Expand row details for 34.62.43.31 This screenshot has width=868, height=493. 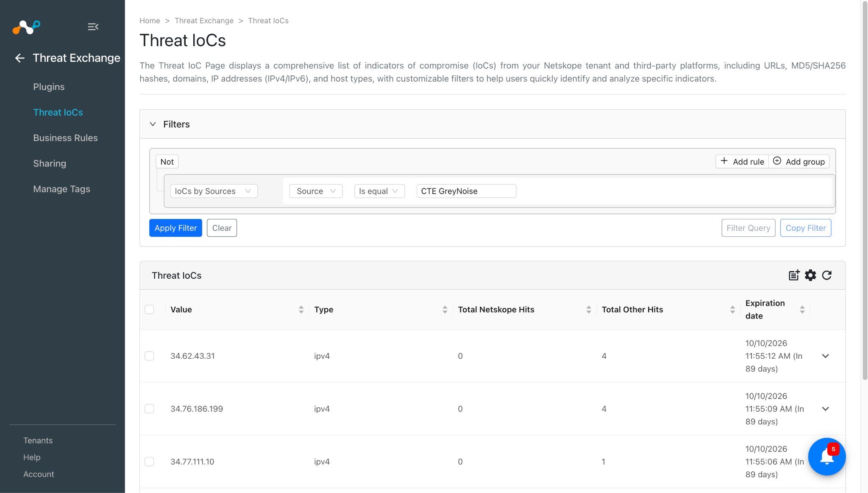click(x=825, y=356)
